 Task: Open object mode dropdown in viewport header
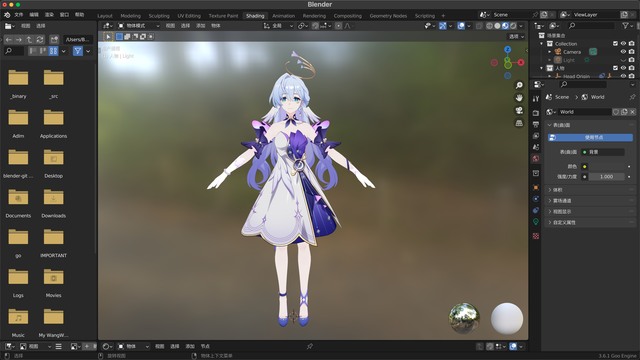coord(138,26)
